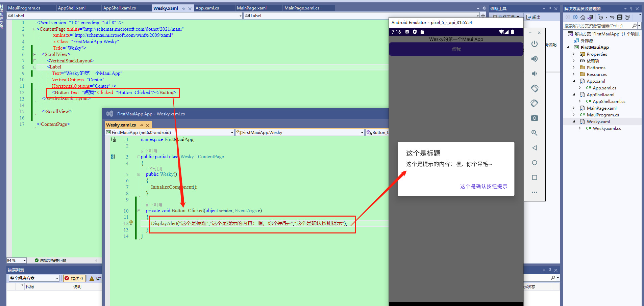
Task: Expand MainPage.xaml node
Action: tap(573, 108)
